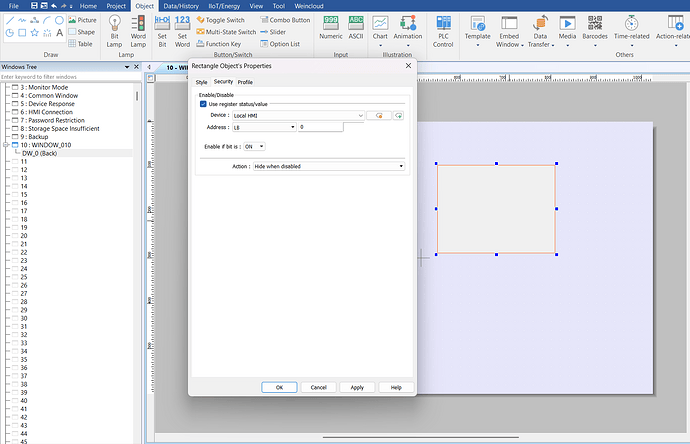The image size is (690, 444).
Task: Uncheck Use register status/value
Action: [203, 104]
